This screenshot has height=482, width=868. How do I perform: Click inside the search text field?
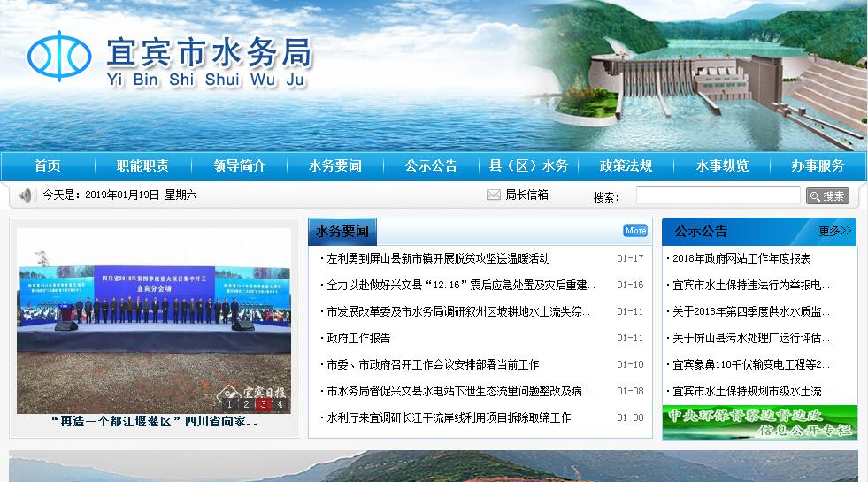tap(717, 195)
